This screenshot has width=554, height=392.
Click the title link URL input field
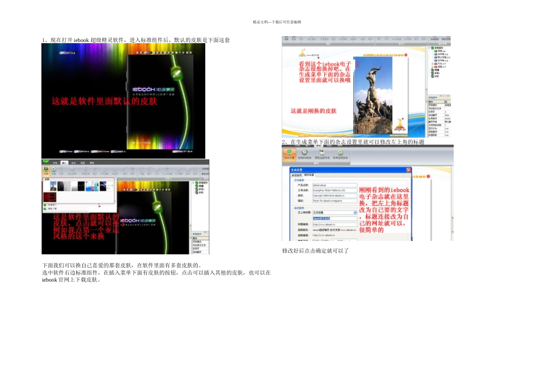tap(335, 225)
